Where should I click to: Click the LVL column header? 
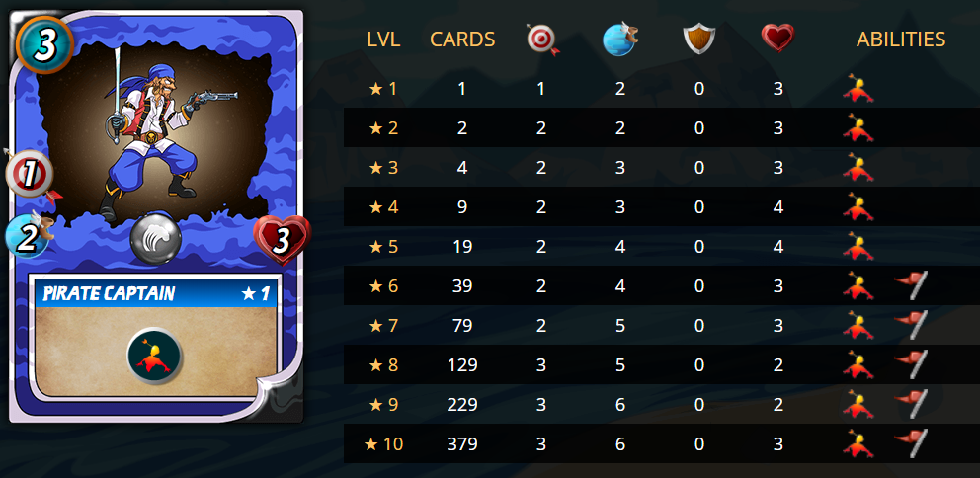pos(383,40)
